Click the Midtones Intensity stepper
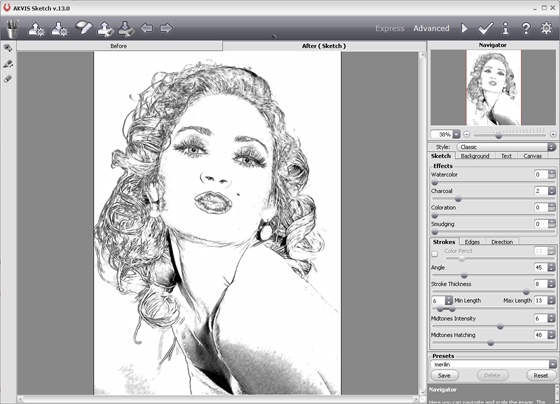This screenshot has height=404, width=560. 552,318
